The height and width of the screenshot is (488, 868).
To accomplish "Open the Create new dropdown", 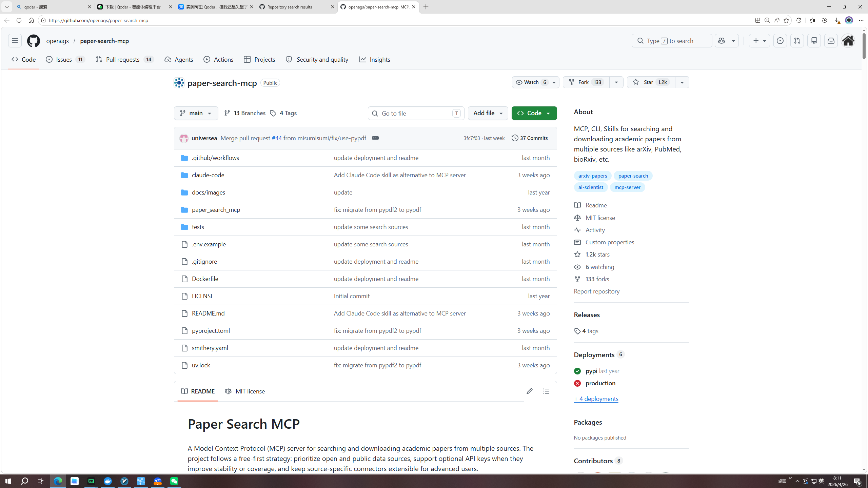I will click(759, 41).
